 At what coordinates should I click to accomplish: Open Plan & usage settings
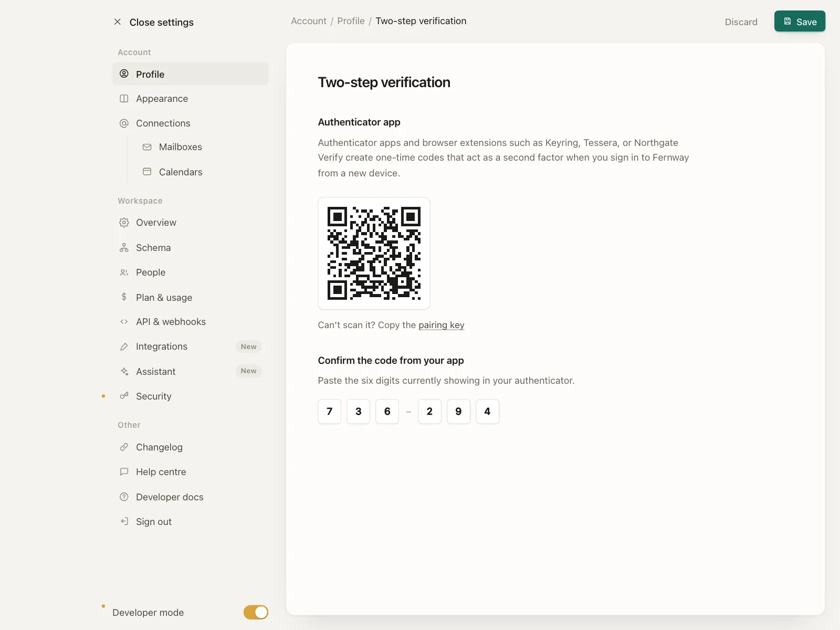pos(190,297)
